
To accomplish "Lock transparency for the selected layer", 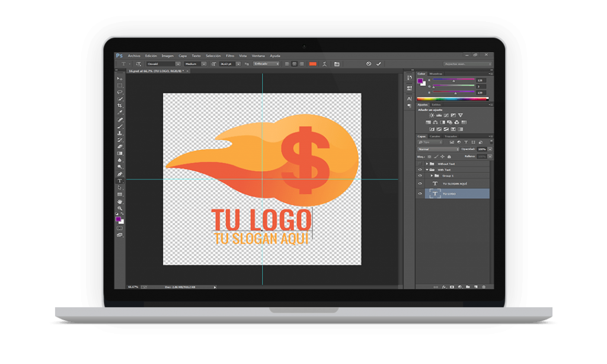I will 429,157.
